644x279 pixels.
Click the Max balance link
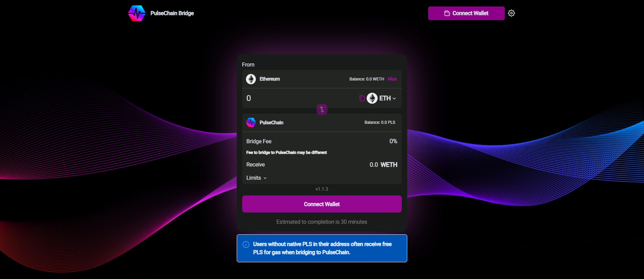[x=392, y=79]
